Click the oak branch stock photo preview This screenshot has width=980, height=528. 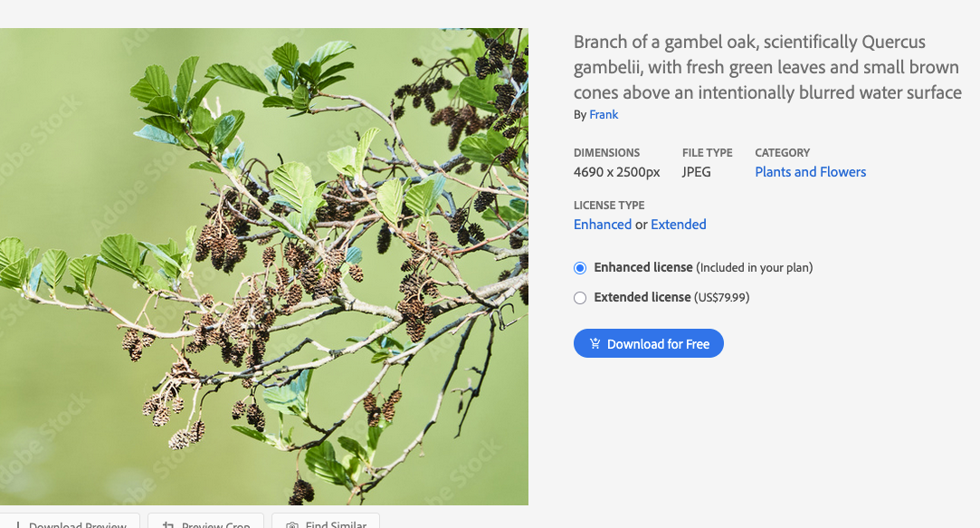[x=263, y=266]
